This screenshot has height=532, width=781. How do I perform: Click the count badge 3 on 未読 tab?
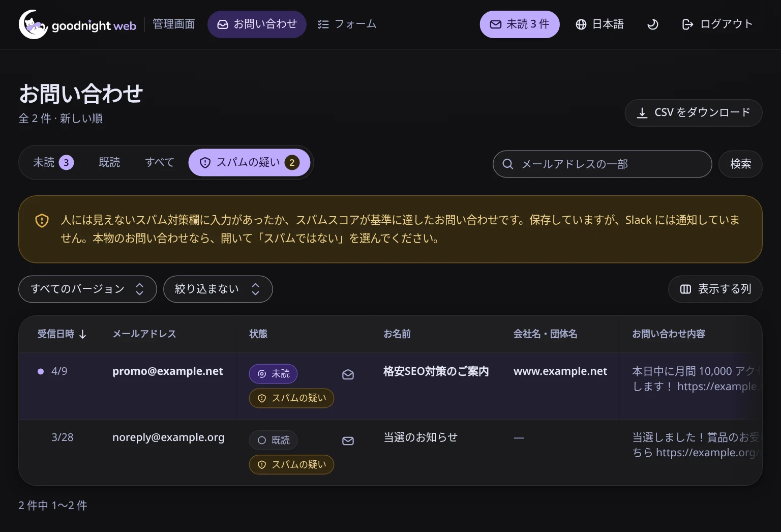pyautogui.click(x=66, y=163)
